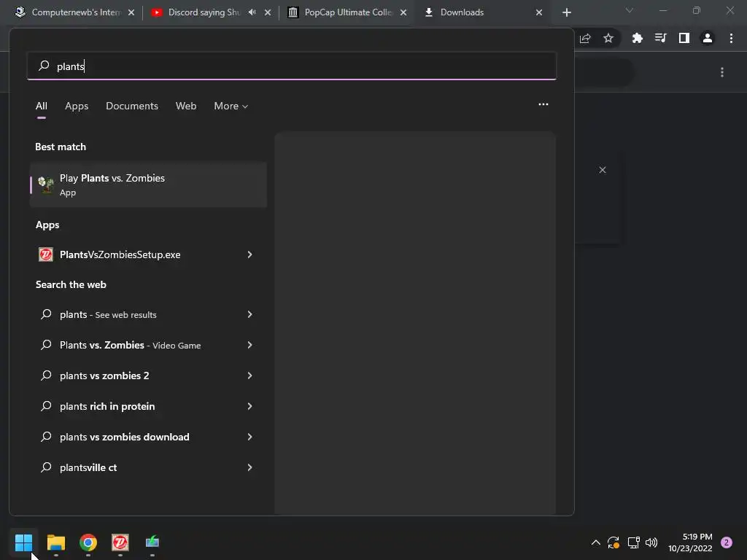Open the Windows Start button

[x=23, y=542]
